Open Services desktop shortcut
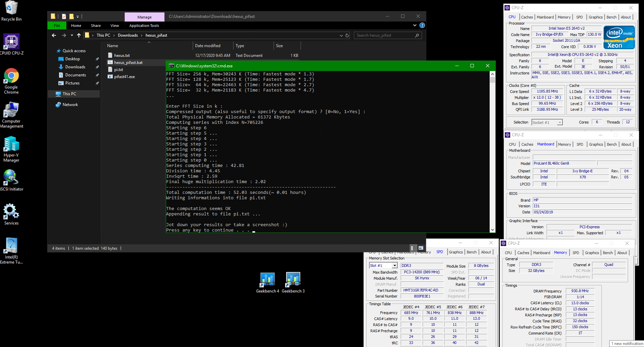 [11, 214]
